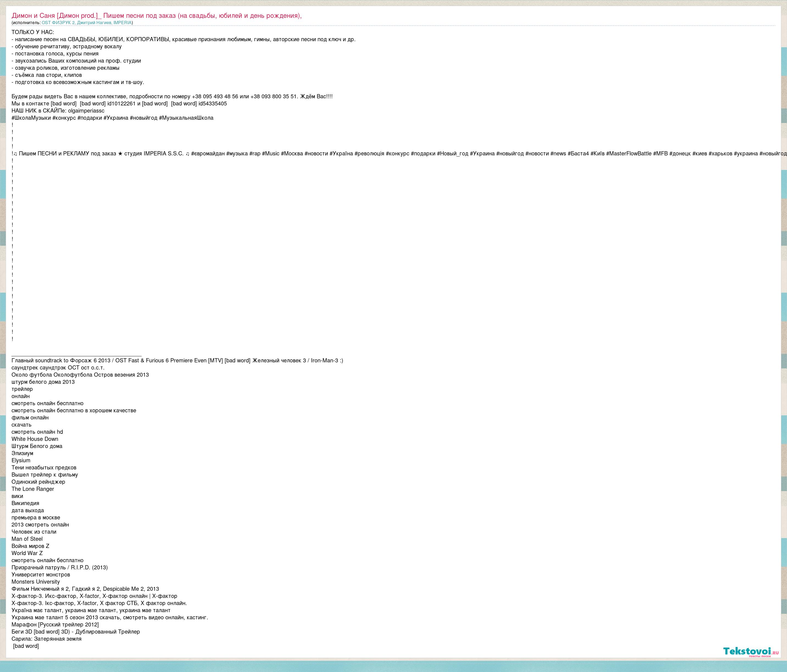Click 'Война миров Z'
Image resolution: width=787 pixels, height=672 pixels.
[x=30, y=546]
